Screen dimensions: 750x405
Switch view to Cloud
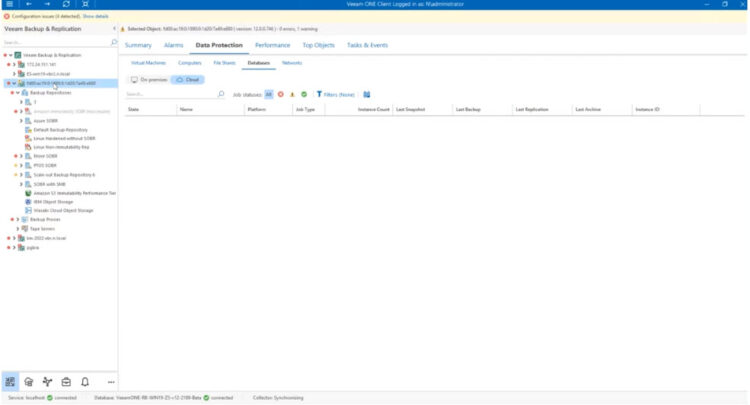pos(188,80)
